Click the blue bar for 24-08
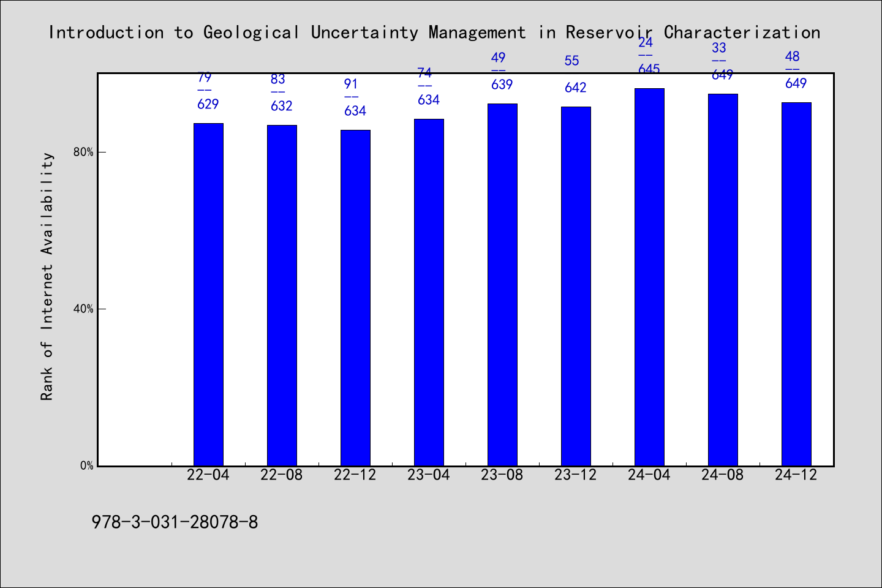Viewport: 882px width, 588px height. (723, 280)
